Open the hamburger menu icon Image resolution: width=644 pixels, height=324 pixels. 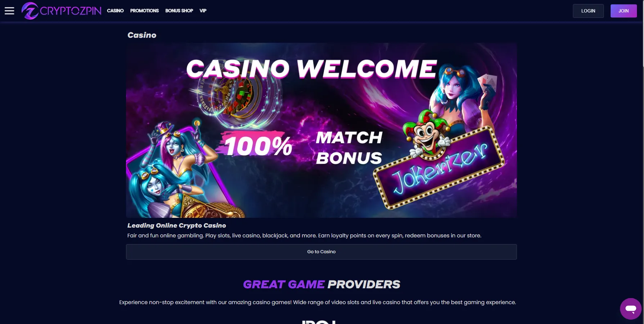coord(9,11)
